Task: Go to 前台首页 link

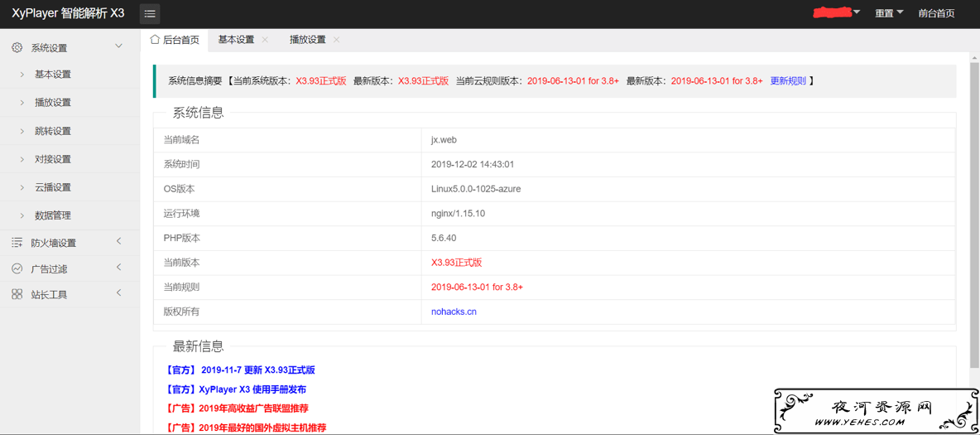Action: point(936,13)
